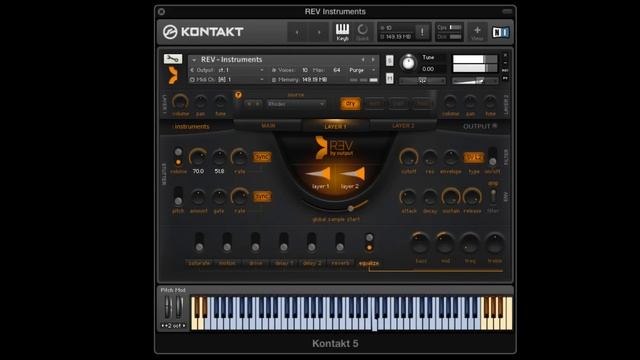This screenshot has width=640, height=360.
Task: Toggle the delay 1 effect switch
Action: pyautogui.click(x=283, y=242)
